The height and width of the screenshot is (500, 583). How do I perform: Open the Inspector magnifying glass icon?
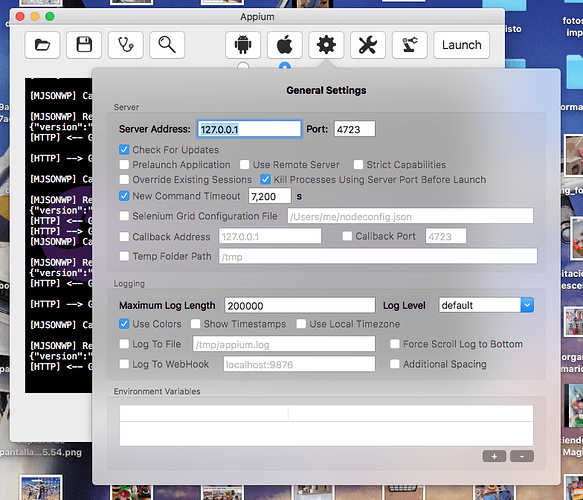(167, 45)
